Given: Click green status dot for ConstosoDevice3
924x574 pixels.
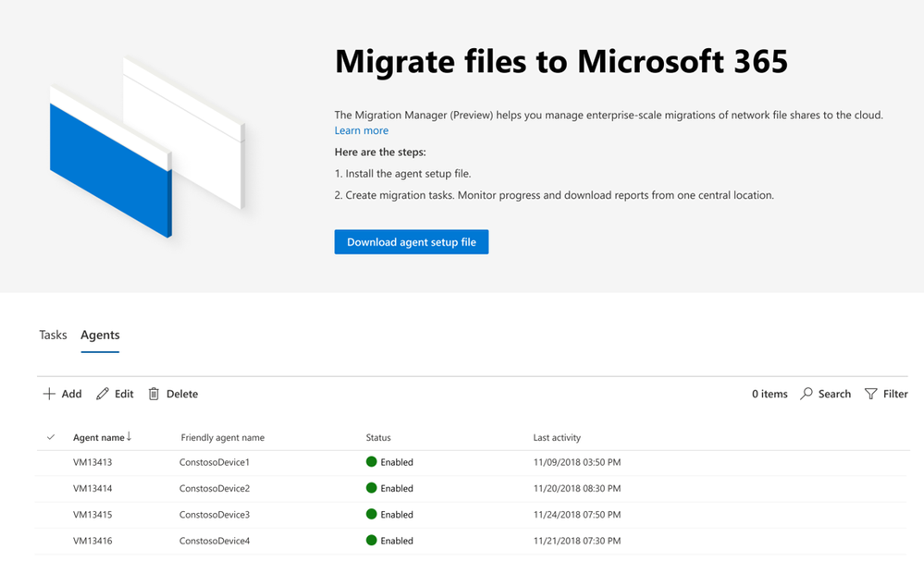Looking at the screenshot, I should click(372, 514).
